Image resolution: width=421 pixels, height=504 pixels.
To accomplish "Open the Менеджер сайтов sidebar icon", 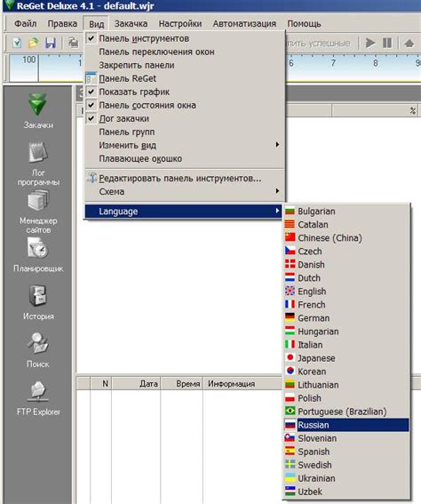I will tap(38, 212).
